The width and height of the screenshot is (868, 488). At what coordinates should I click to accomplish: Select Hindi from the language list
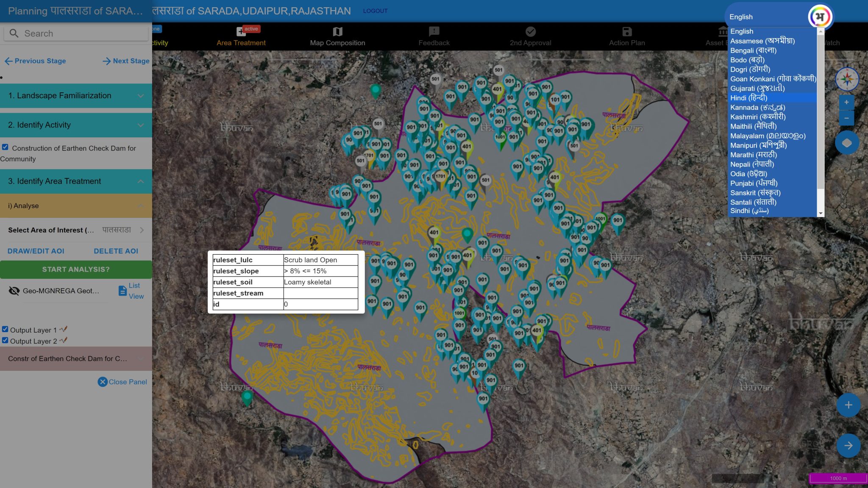[759, 98]
